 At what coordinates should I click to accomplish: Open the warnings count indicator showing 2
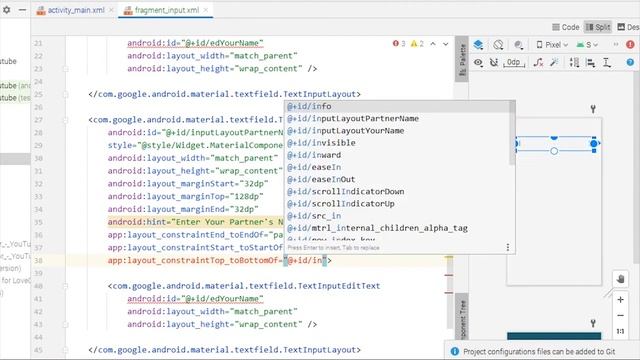417,44
